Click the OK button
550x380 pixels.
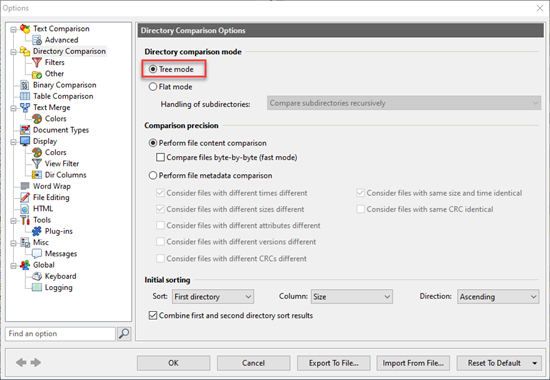pos(174,363)
